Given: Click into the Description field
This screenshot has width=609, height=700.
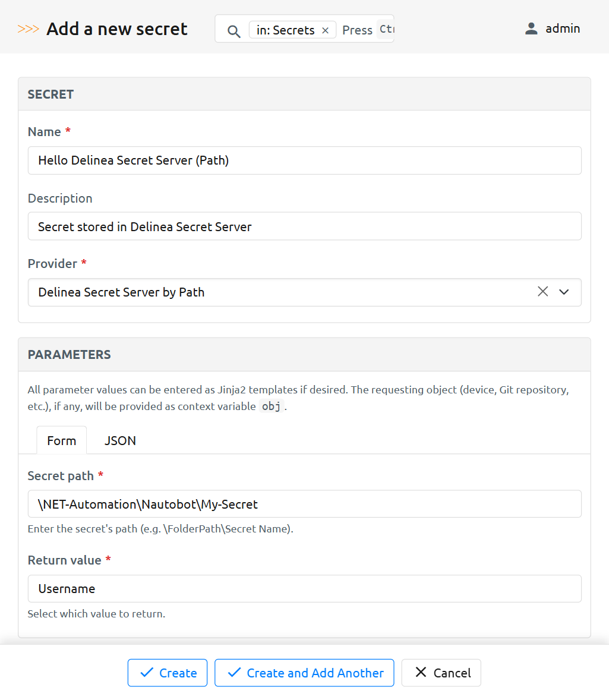Looking at the screenshot, I should [x=304, y=226].
